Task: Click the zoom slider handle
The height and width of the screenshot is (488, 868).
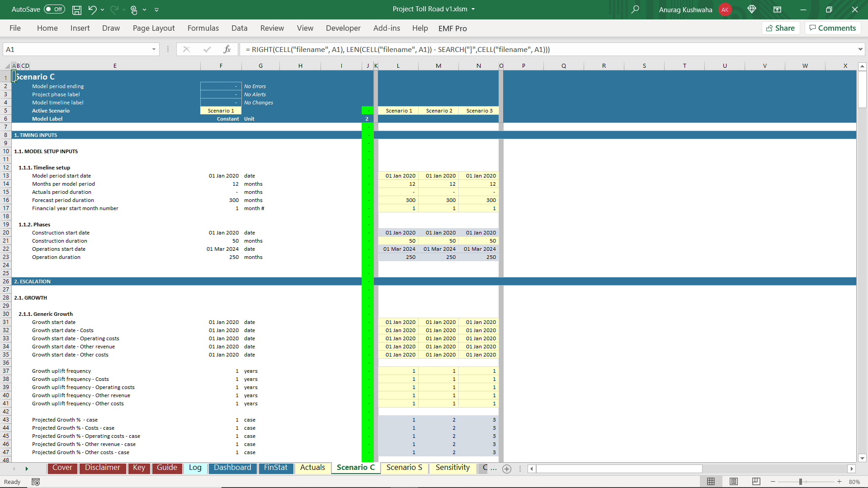Action: pos(800,482)
